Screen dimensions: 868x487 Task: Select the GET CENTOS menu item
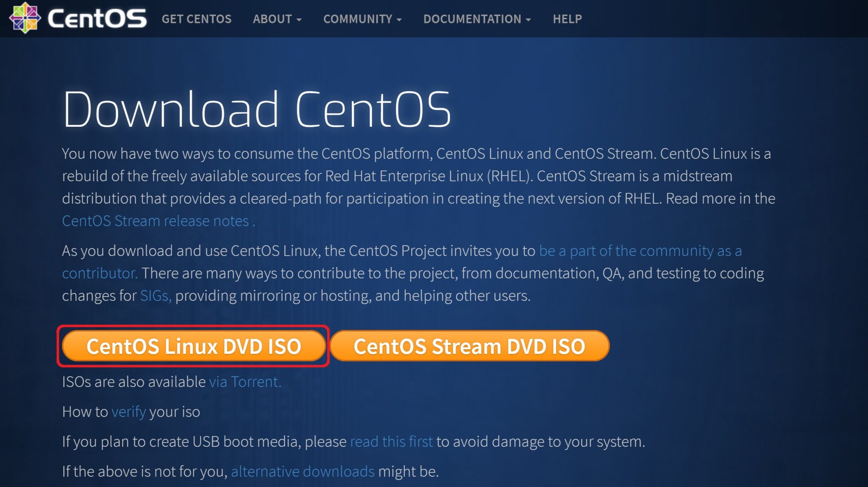point(197,19)
